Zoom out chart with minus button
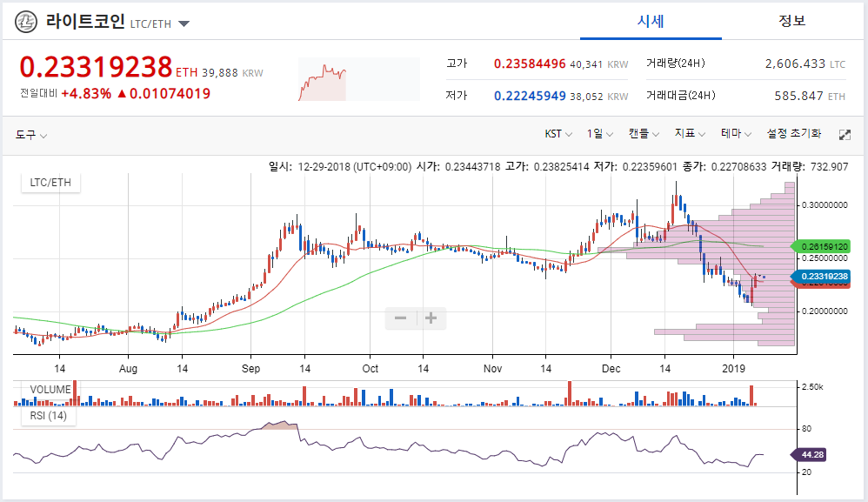Image resolution: width=868 pixels, height=502 pixels. pos(400,318)
